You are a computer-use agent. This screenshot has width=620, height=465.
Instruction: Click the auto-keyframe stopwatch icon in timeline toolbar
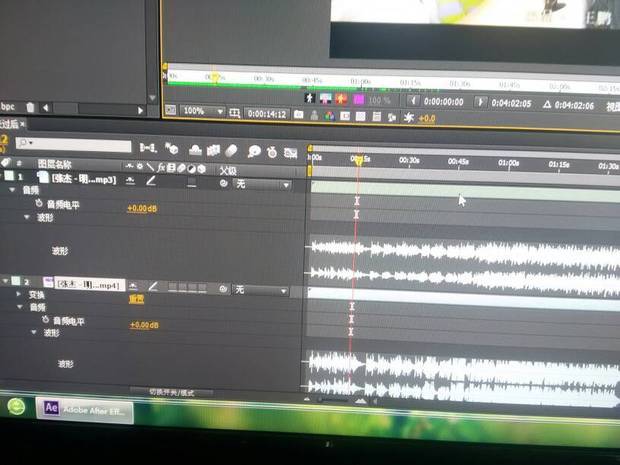tap(271, 151)
